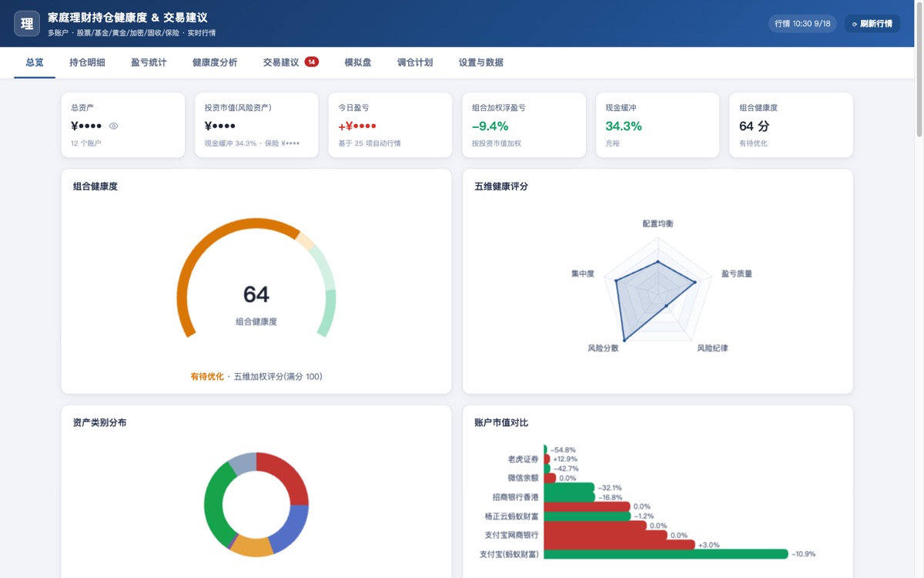Click the 风险分散 radar axis label
Image resolution: width=924 pixels, height=578 pixels.
click(x=603, y=348)
